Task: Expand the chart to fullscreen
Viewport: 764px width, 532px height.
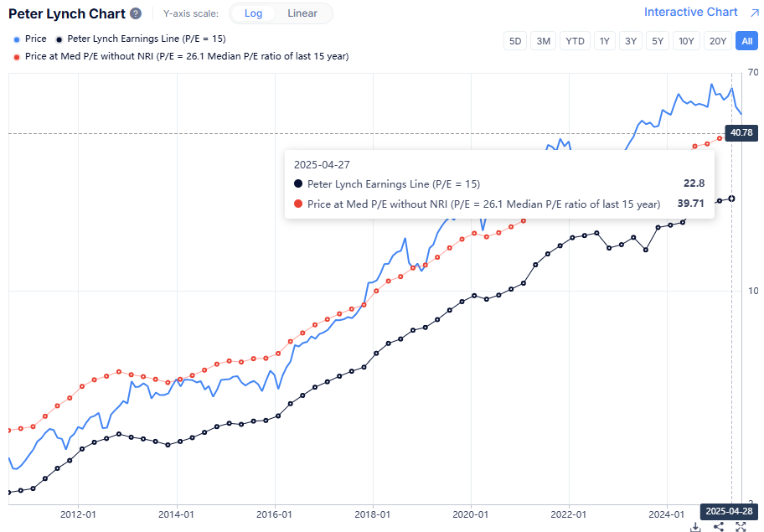Action: [741, 527]
